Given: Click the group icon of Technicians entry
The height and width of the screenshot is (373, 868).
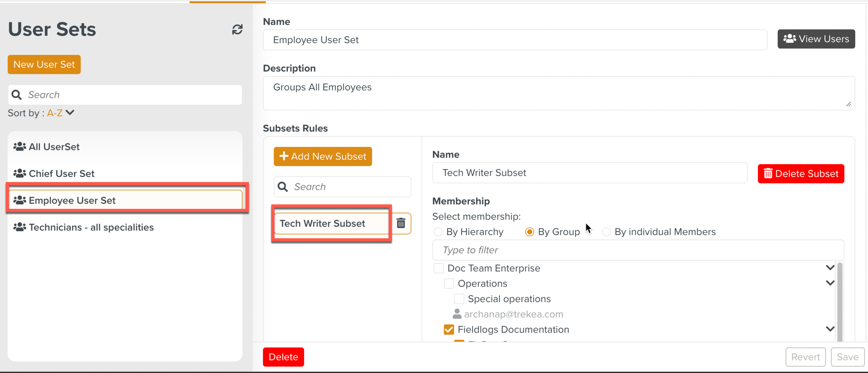Looking at the screenshot, I should click(19, 227).
